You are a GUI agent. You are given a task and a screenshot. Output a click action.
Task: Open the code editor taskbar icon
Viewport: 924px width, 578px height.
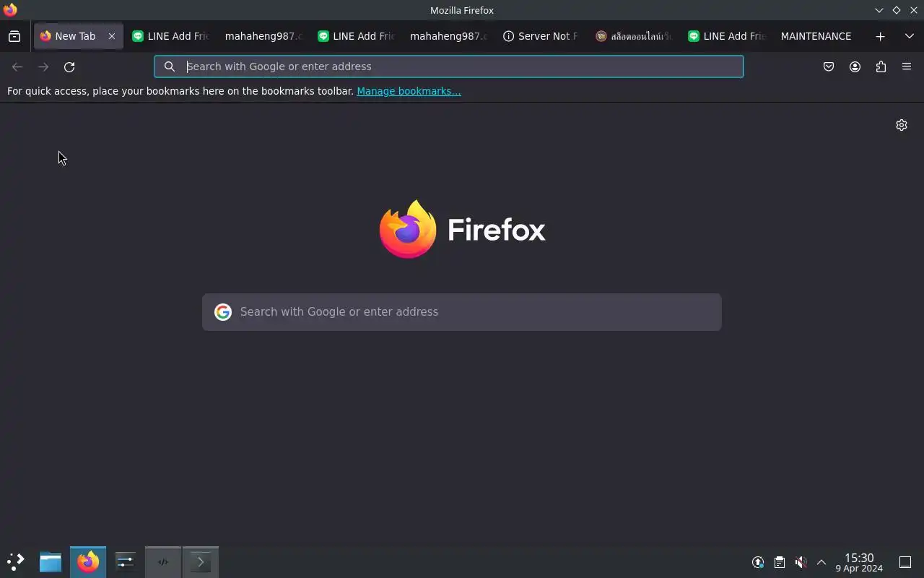pyautogui.click(x=163, y=562)
